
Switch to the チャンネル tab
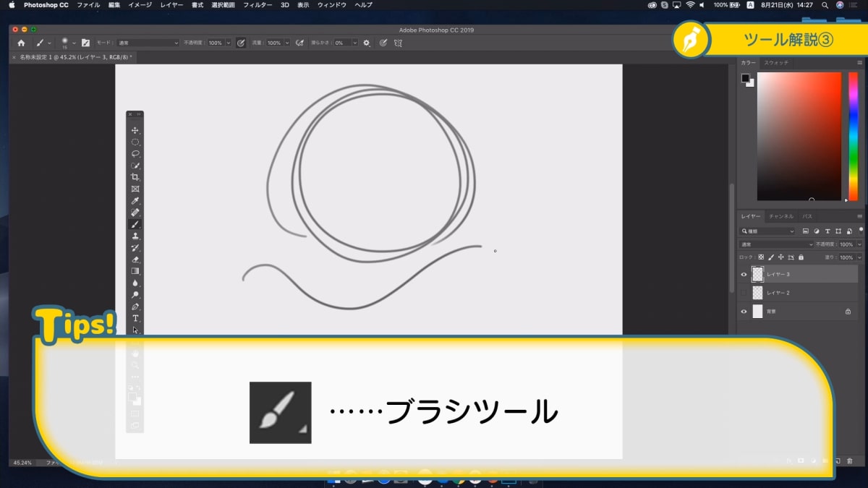(x=781, y=216)
